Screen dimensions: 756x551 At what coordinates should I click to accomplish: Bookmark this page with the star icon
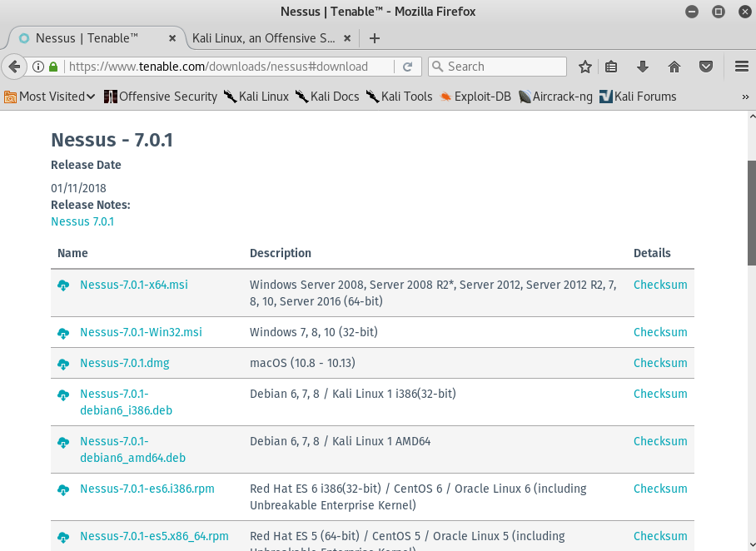click(x=585, y=67)
